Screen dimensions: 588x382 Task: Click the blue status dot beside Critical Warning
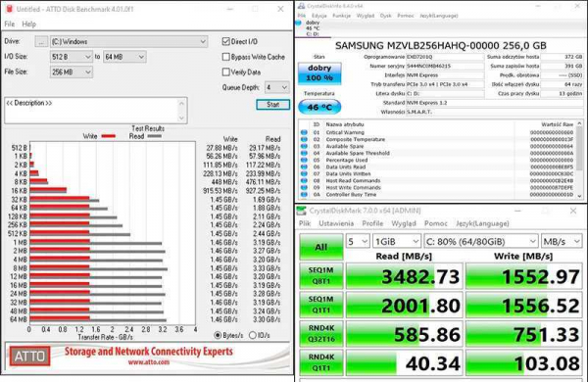(x=304, y=132)
